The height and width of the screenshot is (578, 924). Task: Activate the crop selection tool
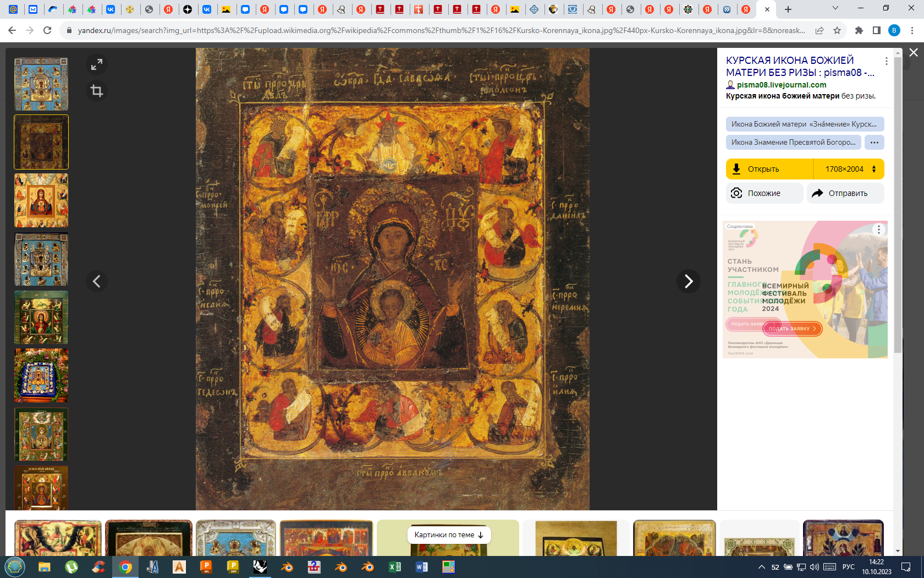click(x=97, y=91)
